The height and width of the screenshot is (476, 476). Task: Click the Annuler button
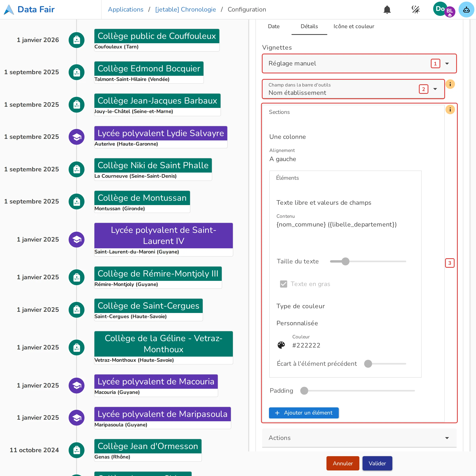coord(343,463)
